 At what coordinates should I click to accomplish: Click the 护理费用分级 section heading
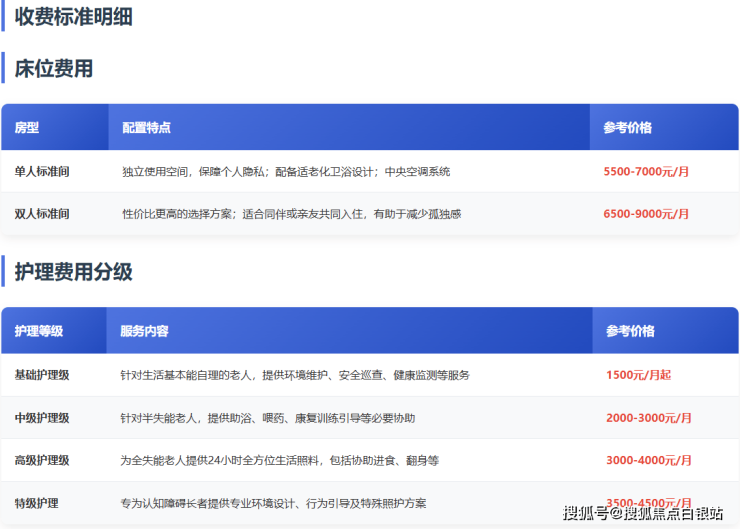coord(73,272)
